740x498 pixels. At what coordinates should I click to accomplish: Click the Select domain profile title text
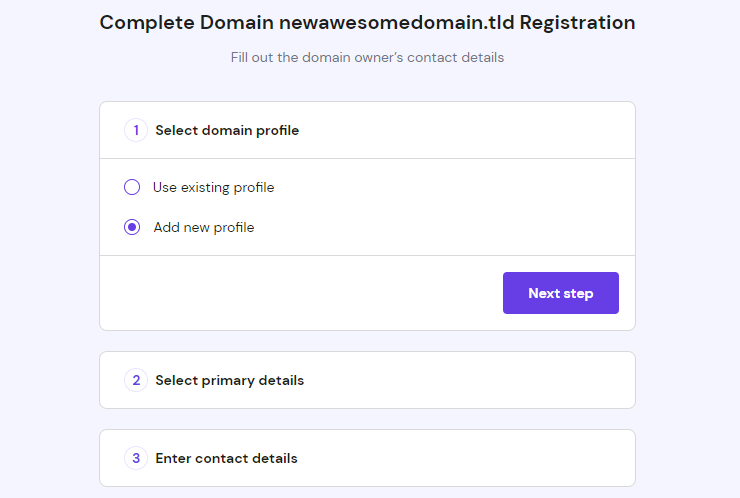click(227, 130)
